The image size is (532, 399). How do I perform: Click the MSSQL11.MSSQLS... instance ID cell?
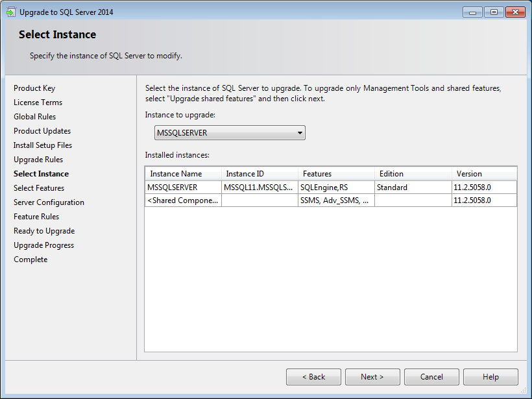tap(260, 187)
